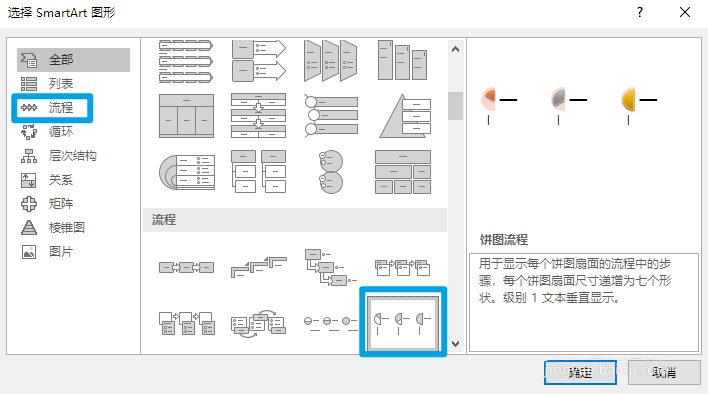Select the three vertical columns of differing heights layout
Viewport: 708px width, 394px height.
402,61
